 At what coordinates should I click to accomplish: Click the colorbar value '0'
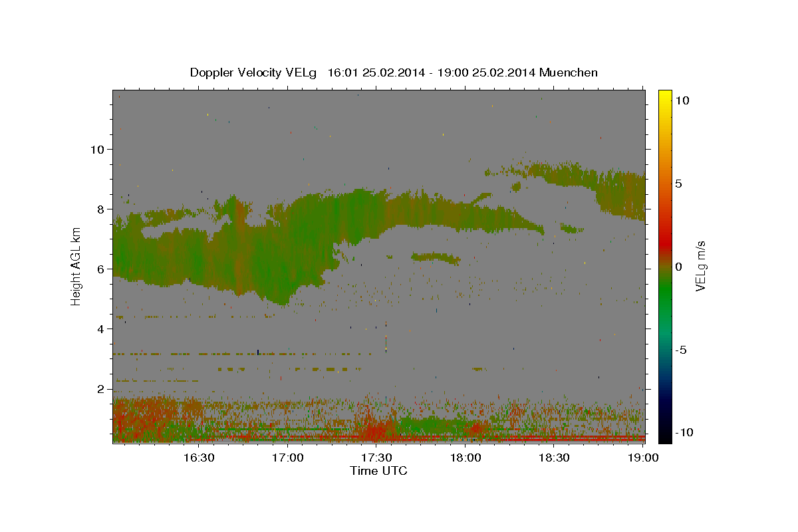pos(679,266)
